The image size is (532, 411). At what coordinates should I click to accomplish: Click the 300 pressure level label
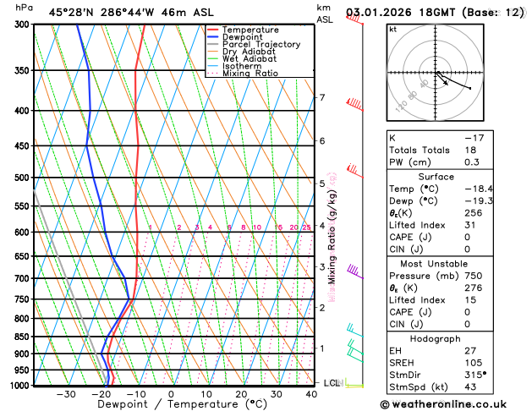pyautogui.click(x=24, y=25)
